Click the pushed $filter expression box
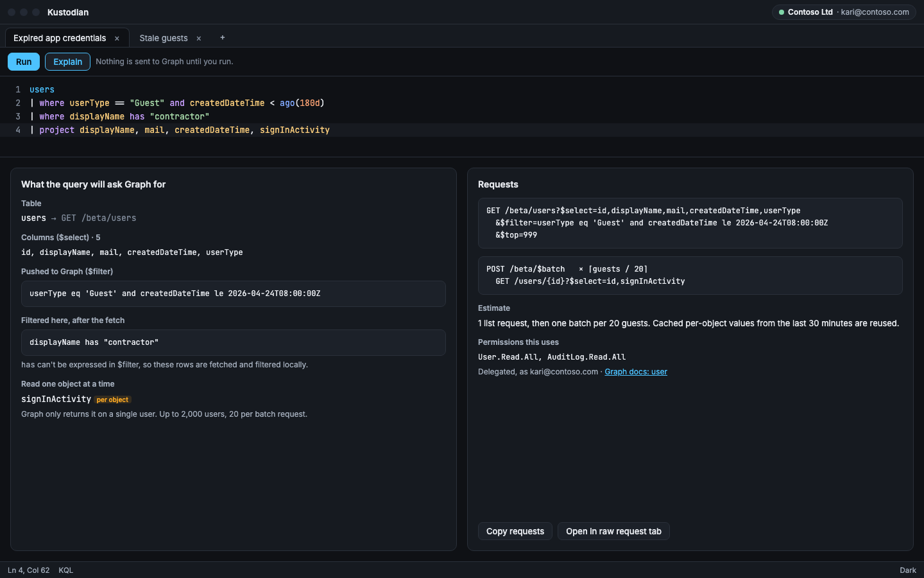 click(x=234, y=293)
